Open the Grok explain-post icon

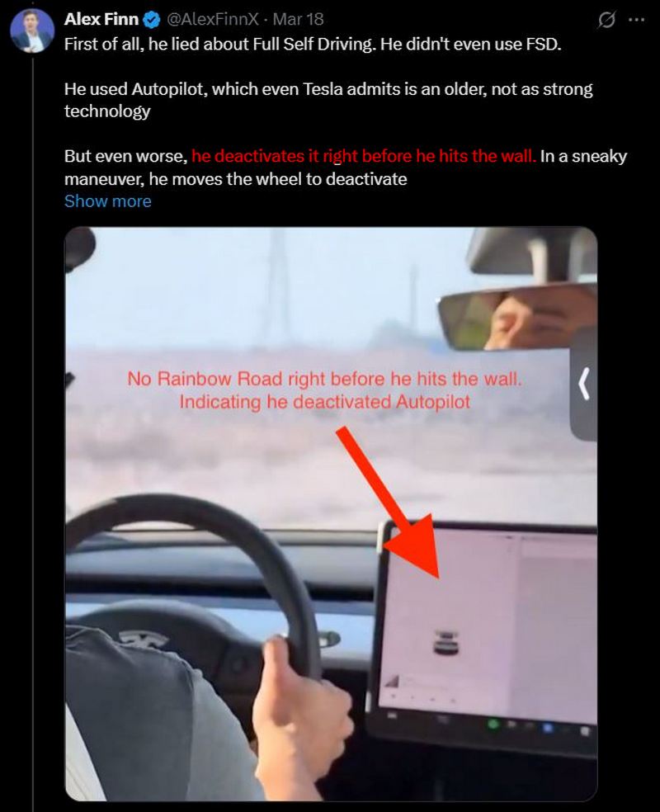click(606, 20)
